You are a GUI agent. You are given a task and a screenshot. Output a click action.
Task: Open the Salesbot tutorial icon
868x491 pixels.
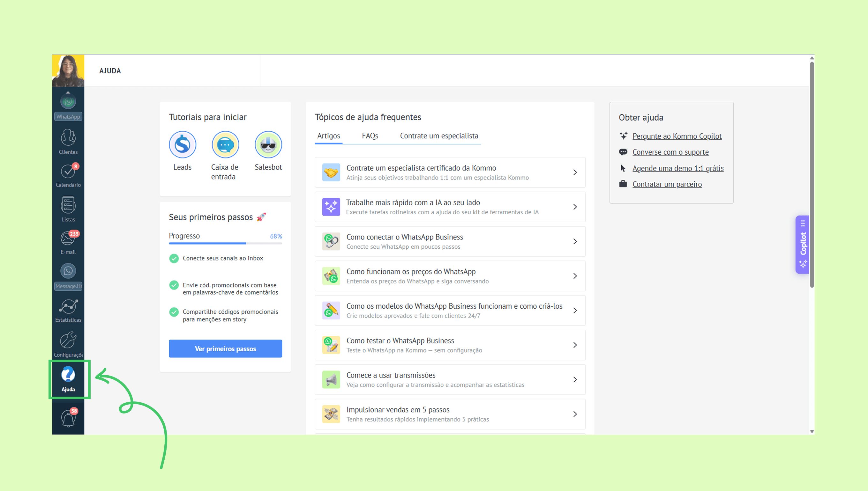tap(268, 145)
